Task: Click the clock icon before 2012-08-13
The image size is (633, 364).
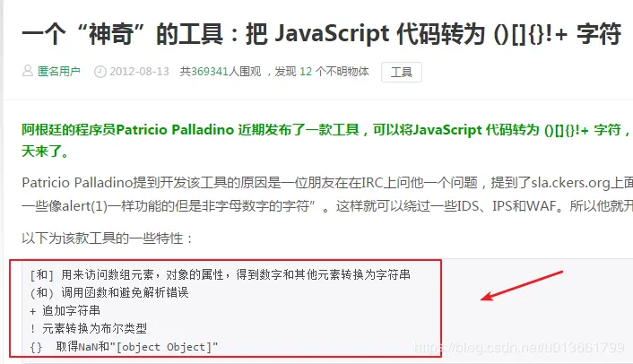Action: pos(100,72)
